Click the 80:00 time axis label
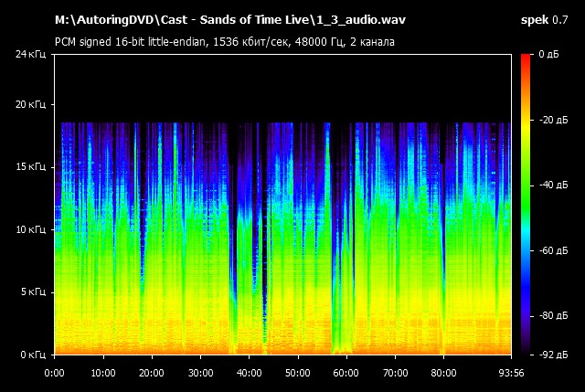The image size is (585, 392). (444, 373)
